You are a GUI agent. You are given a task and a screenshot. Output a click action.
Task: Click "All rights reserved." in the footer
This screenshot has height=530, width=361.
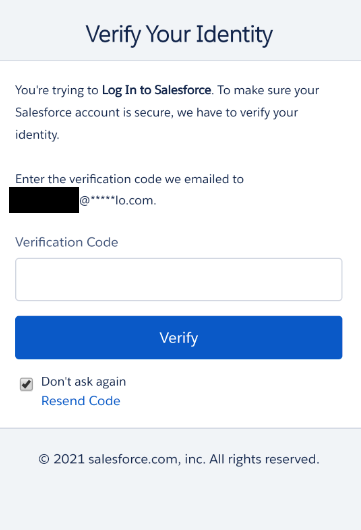tap(264, 459)
